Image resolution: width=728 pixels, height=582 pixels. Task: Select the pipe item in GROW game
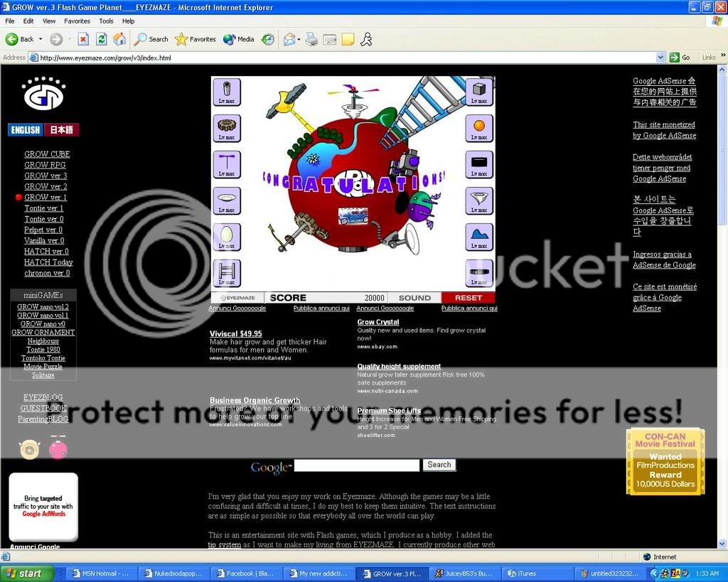[227, 92]
